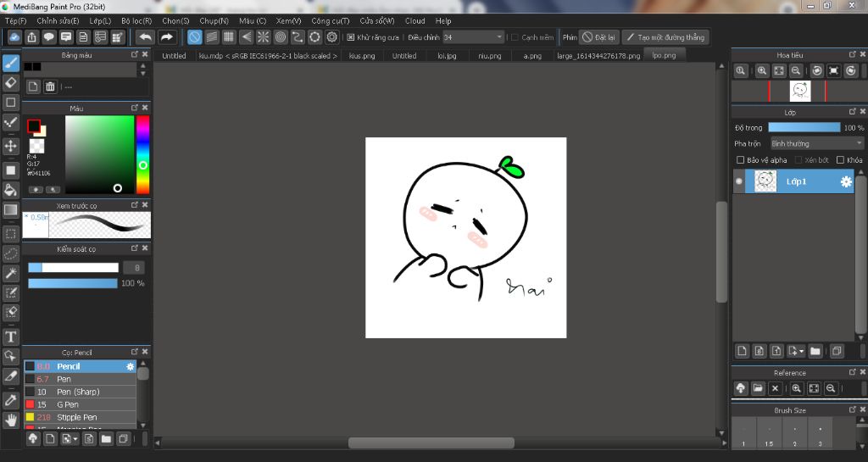
Task: Select the Magic Wand tool
Action: click(x=10, y=273)
